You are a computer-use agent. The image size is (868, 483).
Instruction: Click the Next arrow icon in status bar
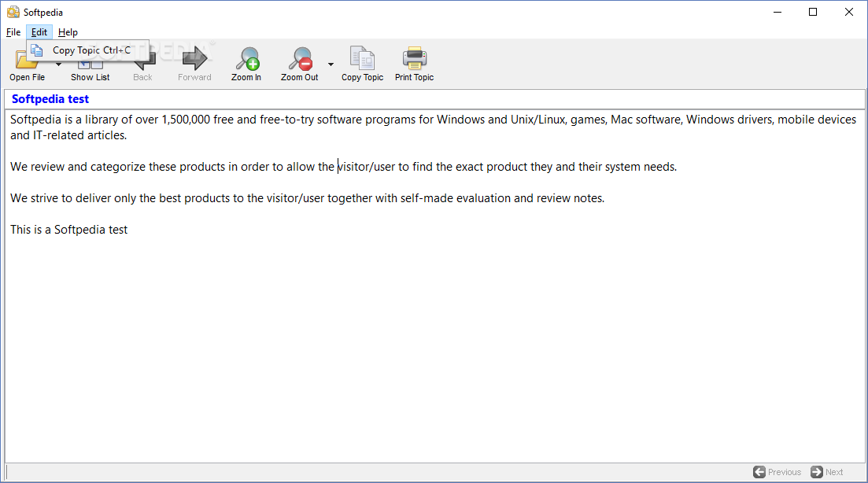point(817,472)
